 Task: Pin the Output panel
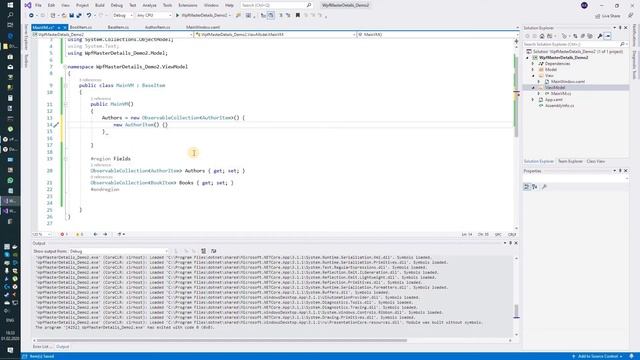510,243
